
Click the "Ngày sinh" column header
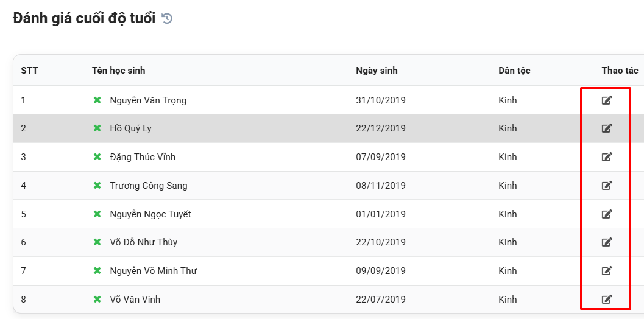[377, 71]
